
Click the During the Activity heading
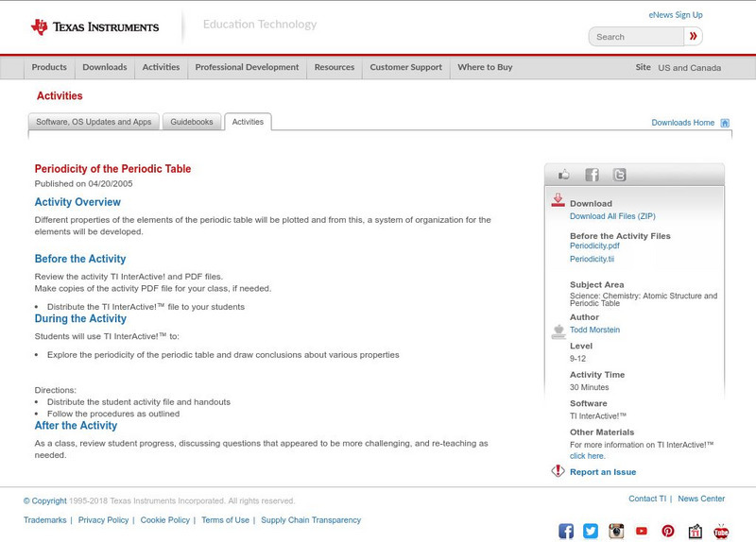pyautogui.click(x=80, y=318)
